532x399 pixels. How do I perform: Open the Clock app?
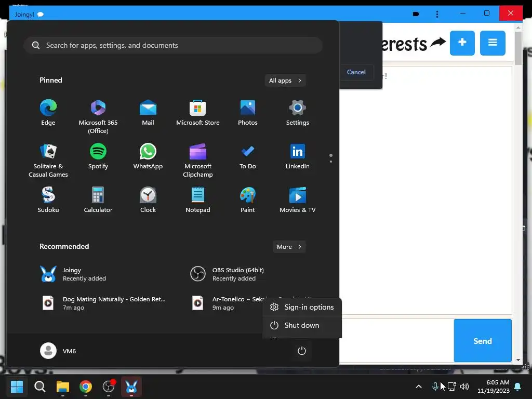tap(148, 200)
